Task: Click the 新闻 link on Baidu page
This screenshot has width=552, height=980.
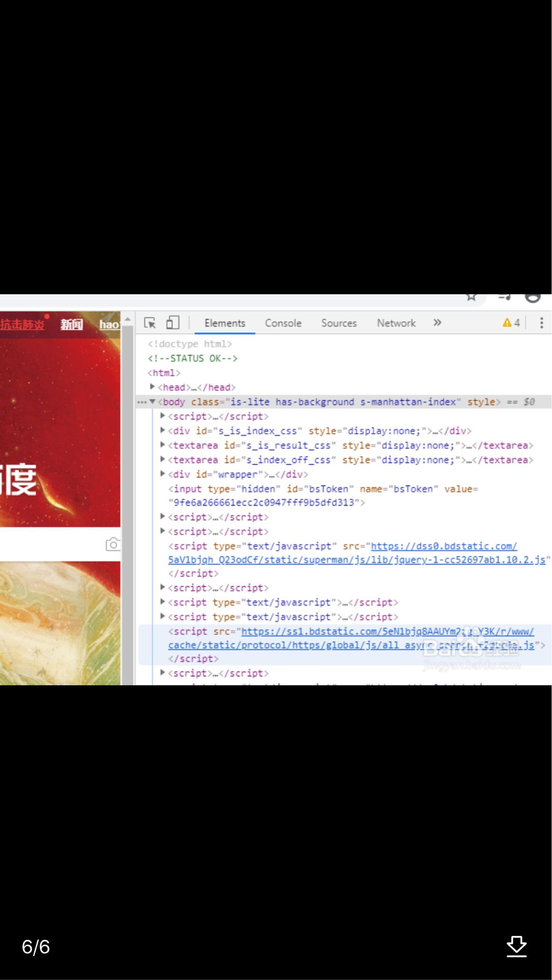Action: (72, 324)
